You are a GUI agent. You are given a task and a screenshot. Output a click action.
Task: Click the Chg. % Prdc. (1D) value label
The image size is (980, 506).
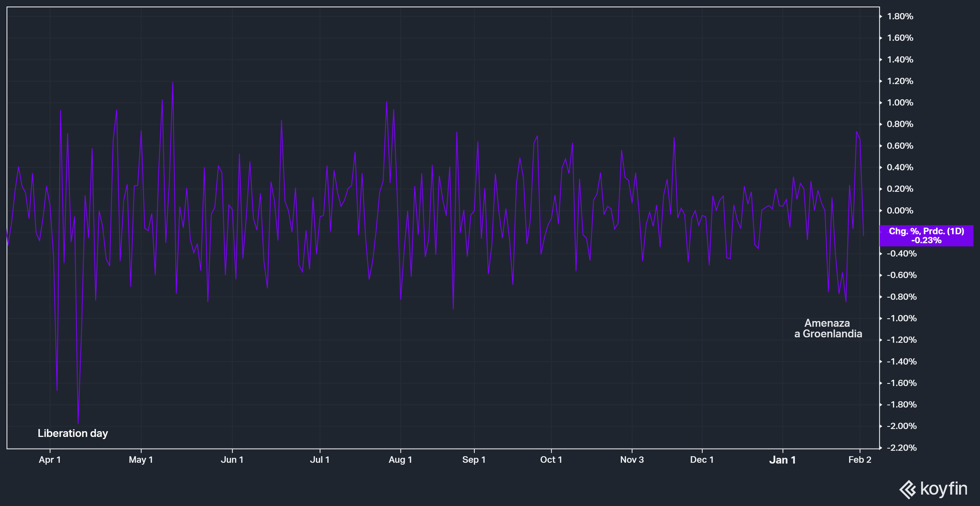point(926,236)
